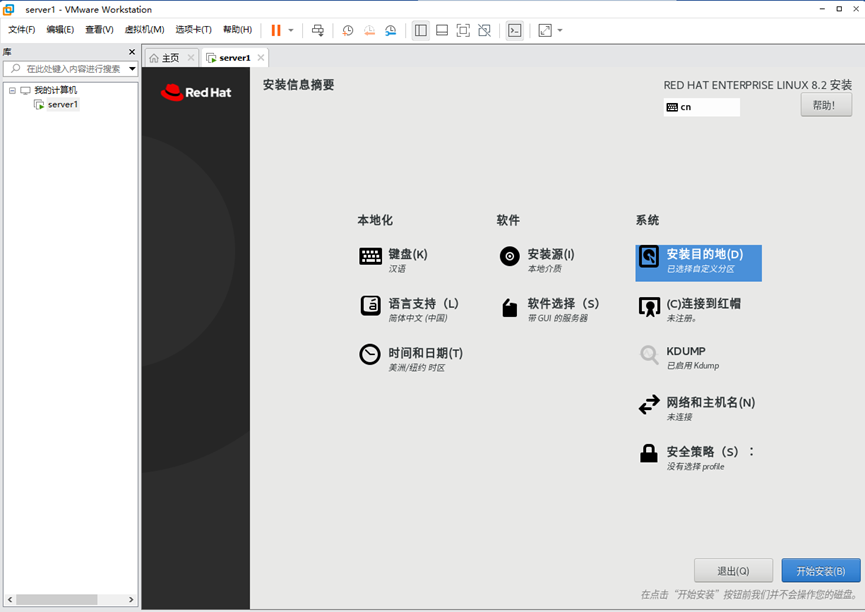Click the left arrow of library scrollbar
This screenshot has width=865, height=612.
[10, 599]
